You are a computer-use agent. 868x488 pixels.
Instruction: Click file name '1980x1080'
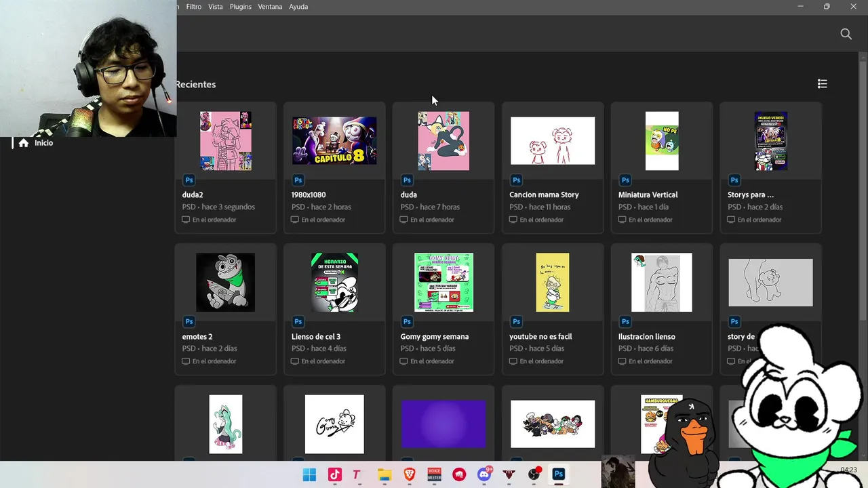[x=309, y=195]
